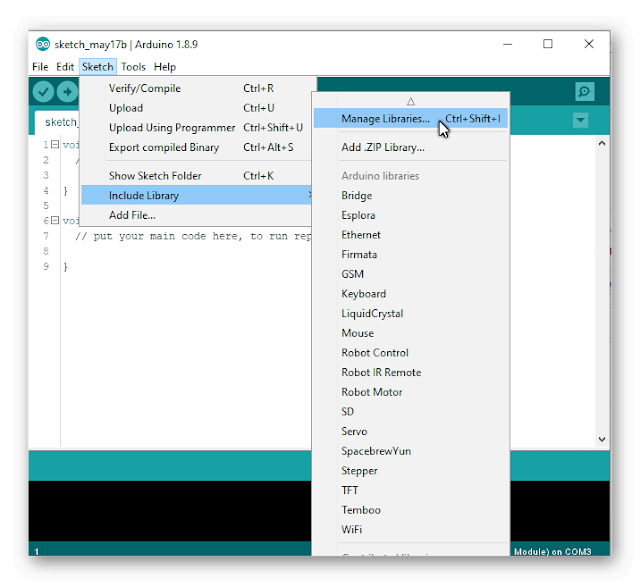The image size is (640, 587).
Task: Select Export compiled Binary
Action: click(198, 147)
